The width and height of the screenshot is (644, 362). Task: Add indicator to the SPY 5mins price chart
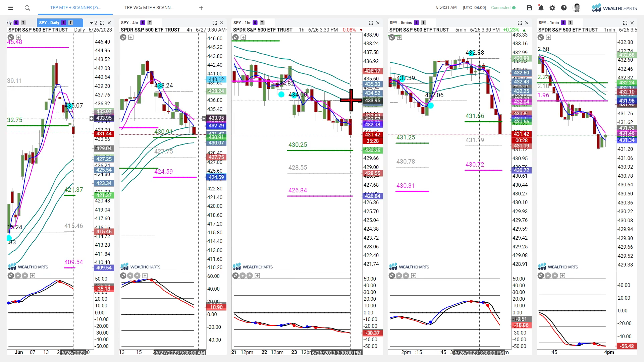[x=399, y=37]
